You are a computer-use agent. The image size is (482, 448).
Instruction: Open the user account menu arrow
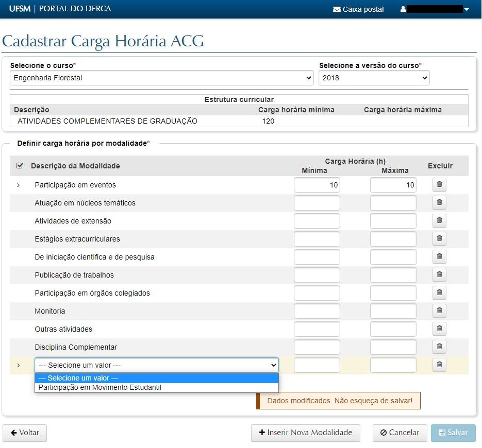tap(467, 10)
